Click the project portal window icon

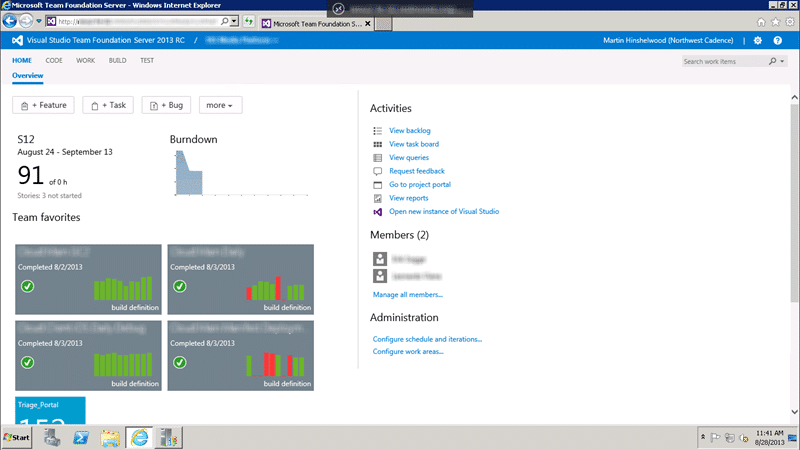(378, 185)
